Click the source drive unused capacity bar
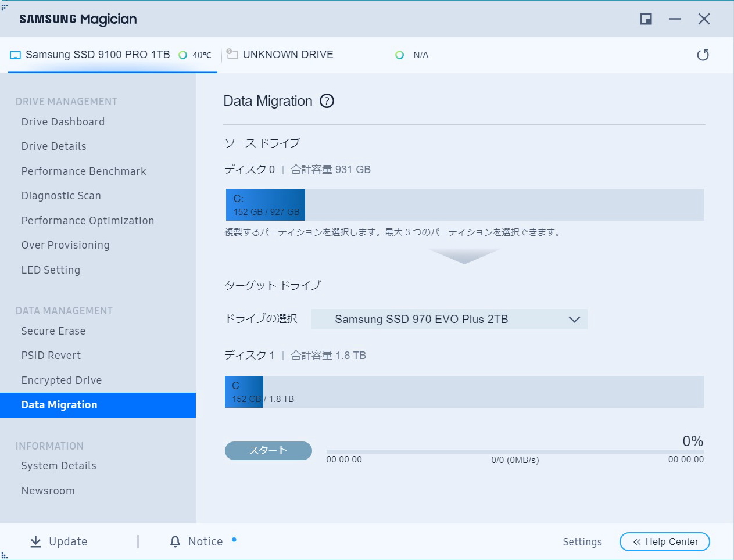 tap(504, 204)
